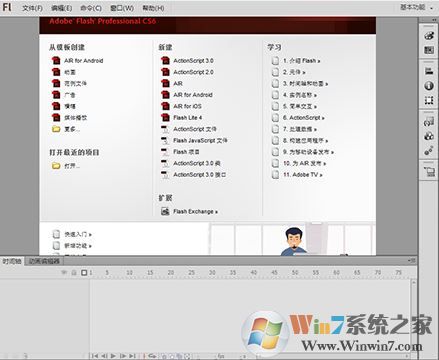This screenshot has height=360, width=439.
Task: Open the 新增功能 link
Action: [x=78, y=246]
